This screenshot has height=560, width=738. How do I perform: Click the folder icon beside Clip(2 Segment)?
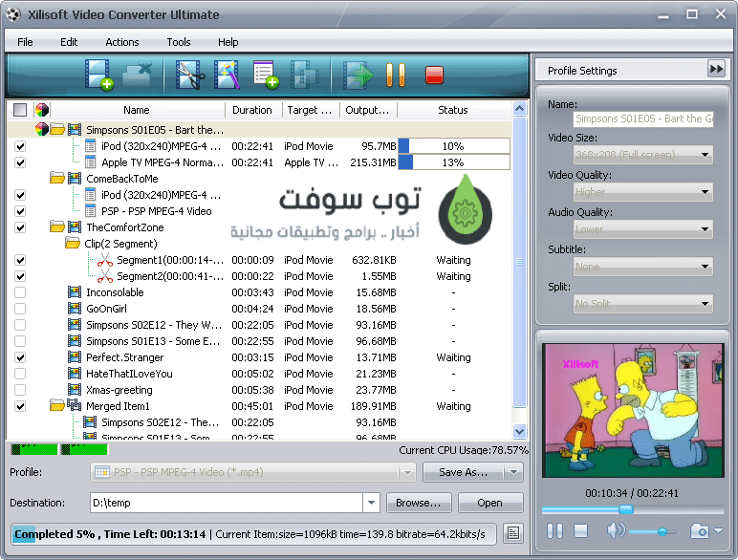72,244
